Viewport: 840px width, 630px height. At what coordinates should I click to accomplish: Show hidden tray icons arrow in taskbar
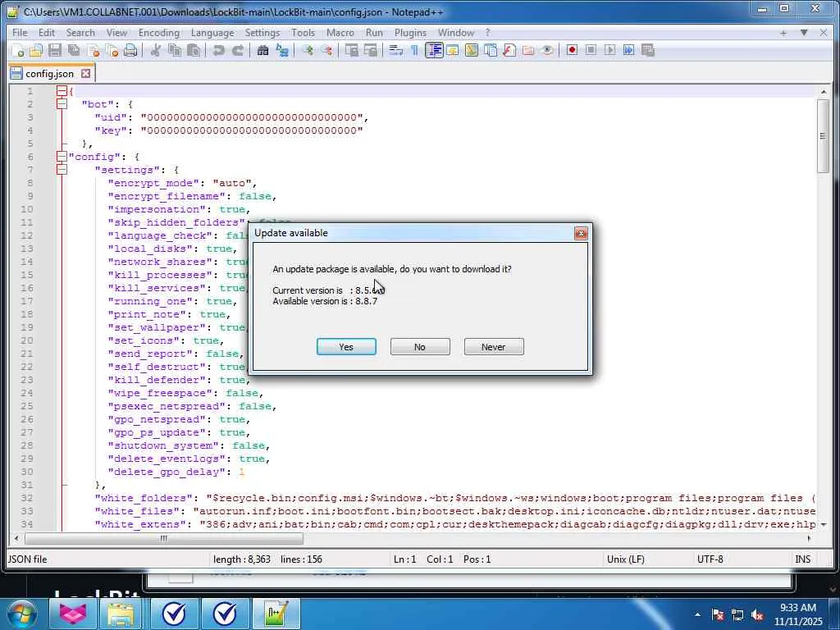pos(697,614)
